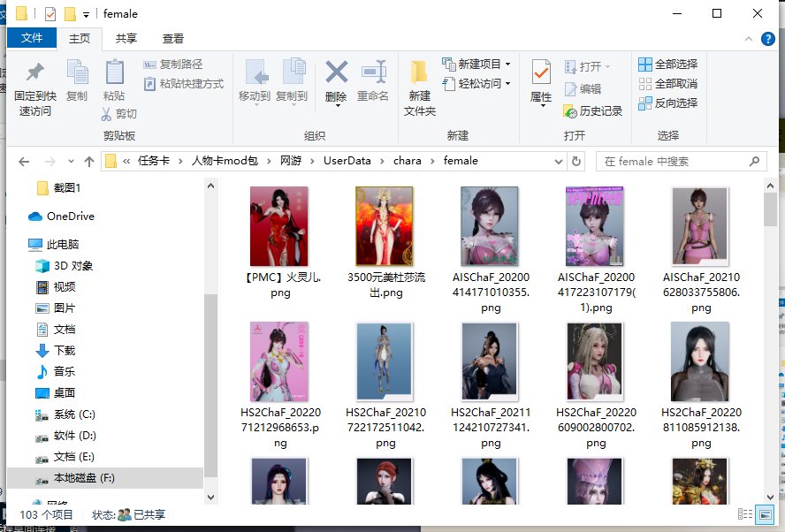785x532 pixels.
Task: Open the 系统 (C:) drive
Action: [x=65, y=414]
